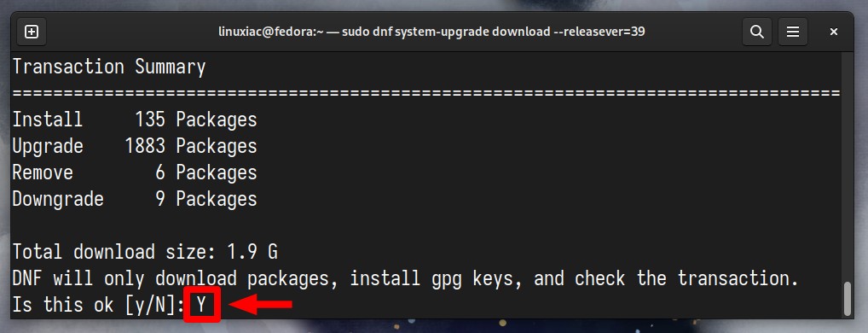The height and width of the screenshot is (333, 868).
Task: Click the Downgrade 9 Packages line
Action: click(135, 199)
